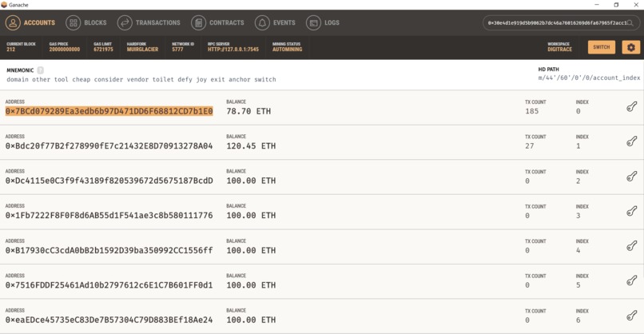Click the Transactions arrows icon

click(125, 22)
